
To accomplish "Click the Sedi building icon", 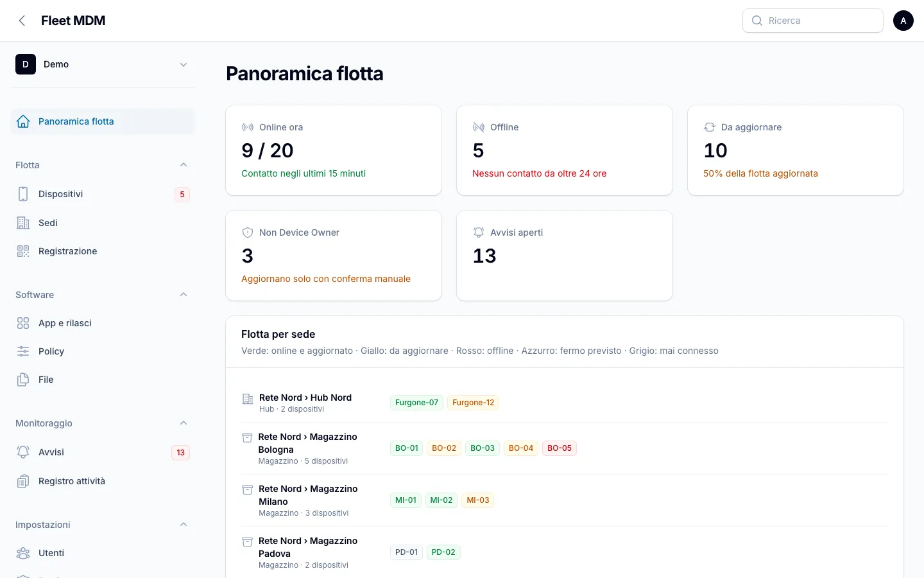I will pyautogui.click(x=23, y=223).
